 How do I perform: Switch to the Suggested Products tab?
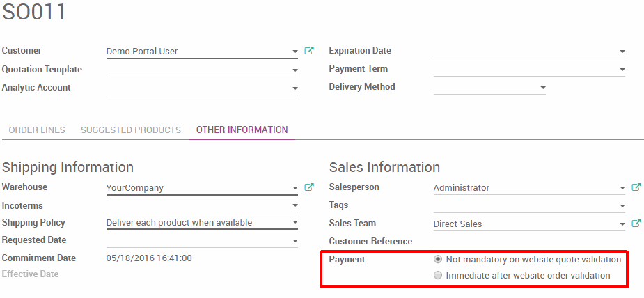pos(131,130)
